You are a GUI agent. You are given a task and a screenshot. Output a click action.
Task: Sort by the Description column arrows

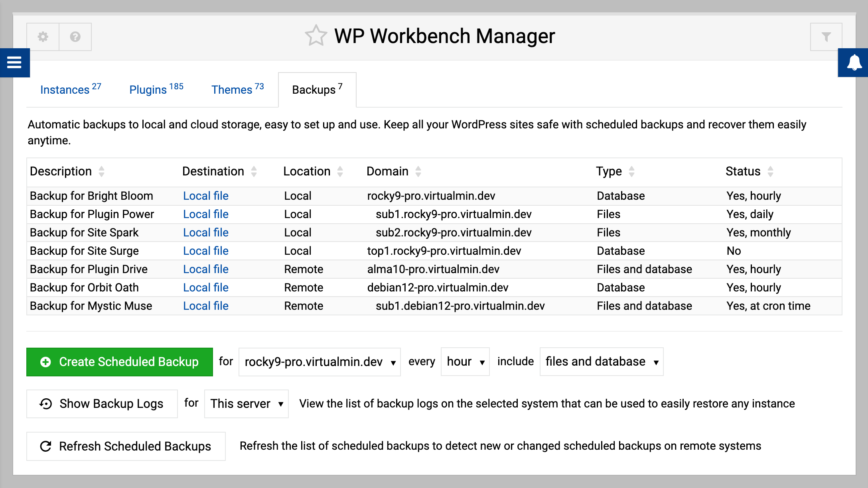[x=102, y=171]
